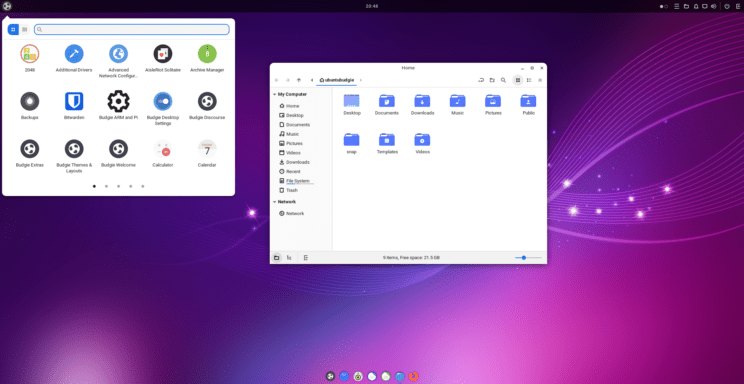Image resolution: width=744 pixels, height=384 pixels.
Task: Focus the application menu search field
Action: [132, 29]
